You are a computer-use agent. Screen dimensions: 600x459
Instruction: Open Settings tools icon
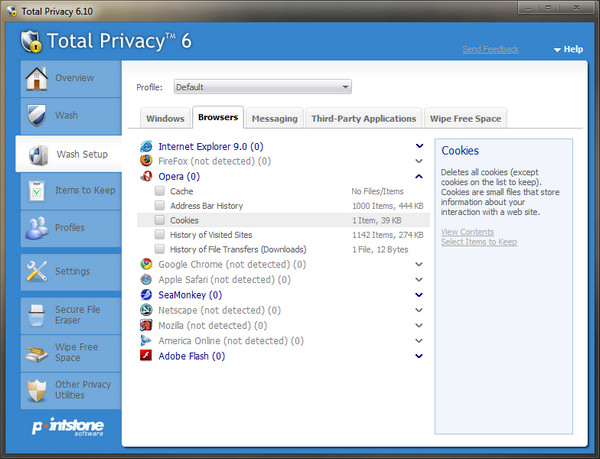[36, 271]
